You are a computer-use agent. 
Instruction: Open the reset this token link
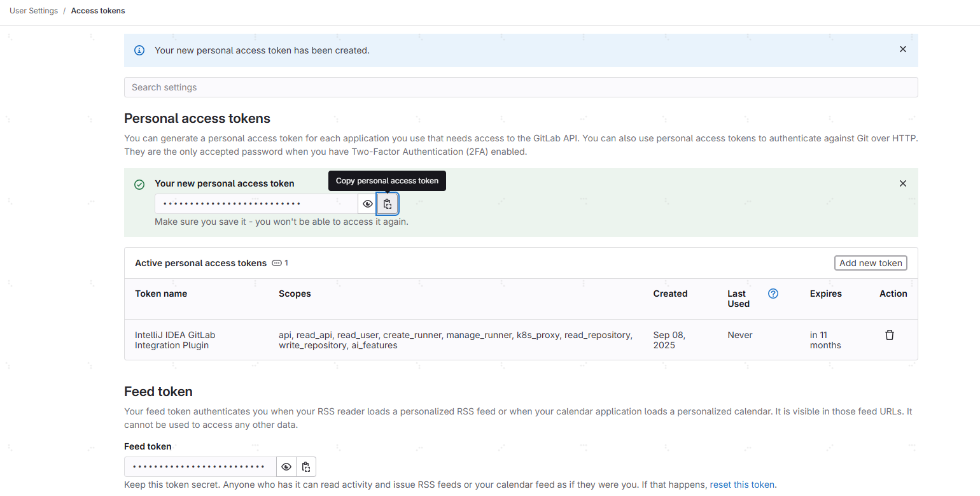pyautogui.click(x=742, y=485)
